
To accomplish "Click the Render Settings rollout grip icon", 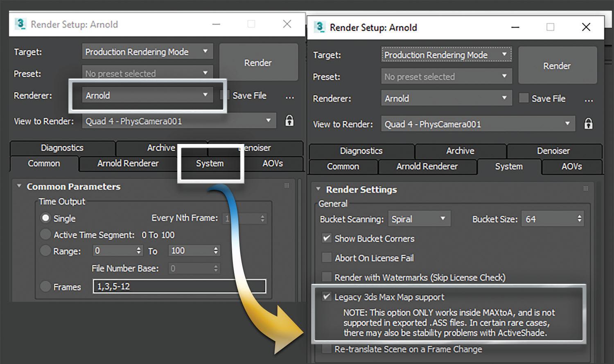I will pyautogui.click(x=586, y=189).
